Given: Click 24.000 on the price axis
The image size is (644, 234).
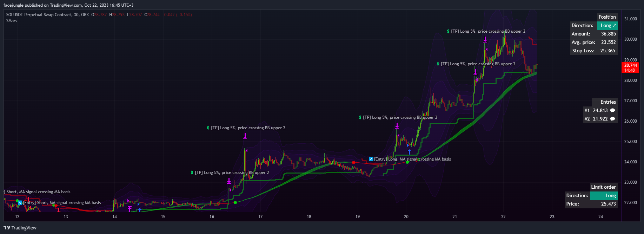Looking at the screenshot, I should tap(630, 162).
